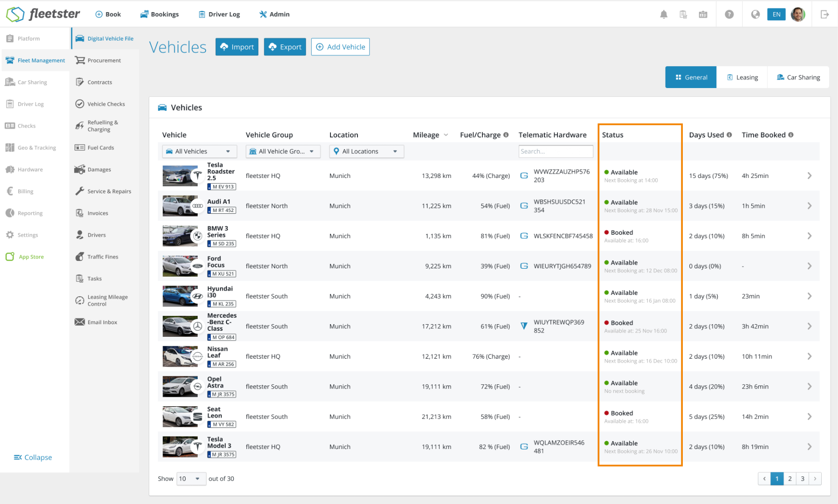Open the Reporting section
Viewport: 838px width, 504px height.
pyautogui.click(x=24, y=213)
